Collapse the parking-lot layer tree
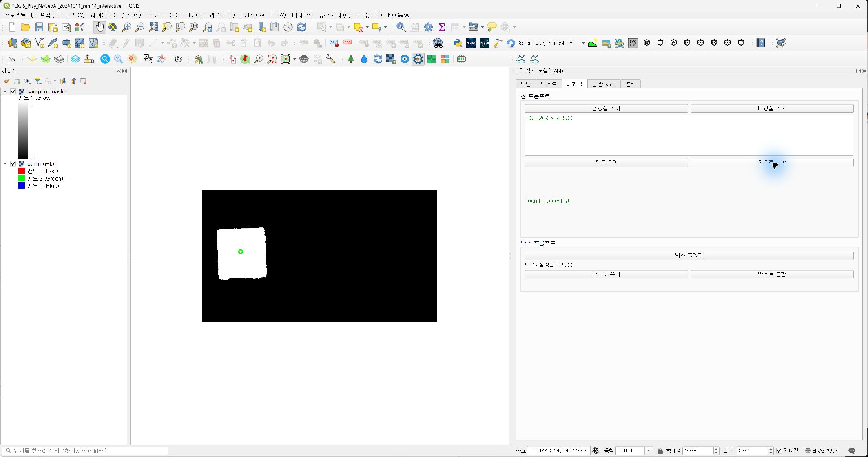The height and width of the screenshot is (457, 868). tap(5, 163)
